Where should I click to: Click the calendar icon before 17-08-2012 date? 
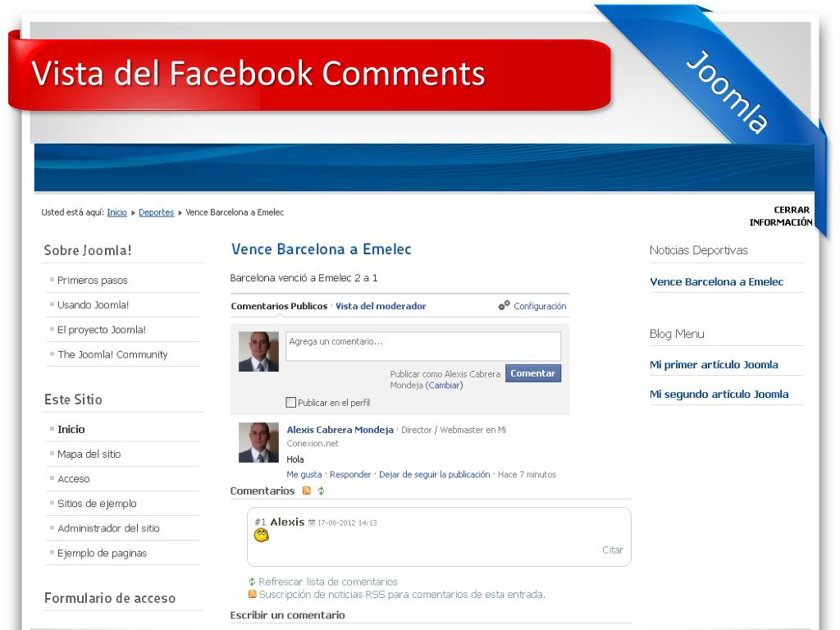click(312, 523)
